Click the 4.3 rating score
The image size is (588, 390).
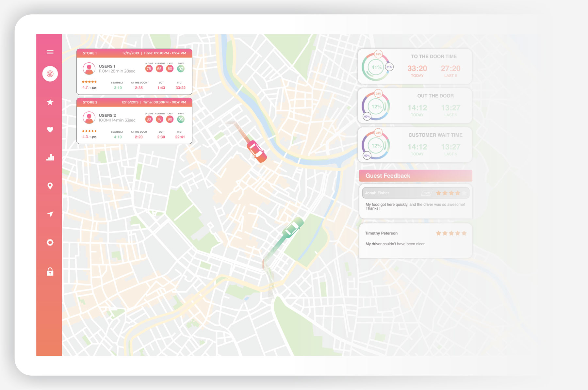point(85,137)
